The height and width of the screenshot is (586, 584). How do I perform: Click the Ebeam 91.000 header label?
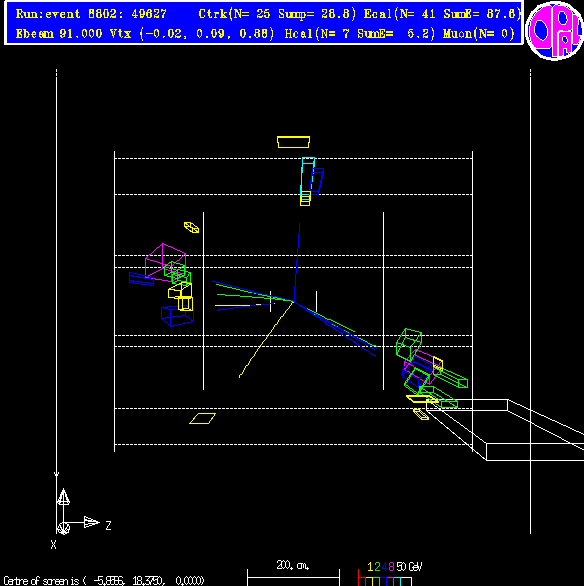59,34
